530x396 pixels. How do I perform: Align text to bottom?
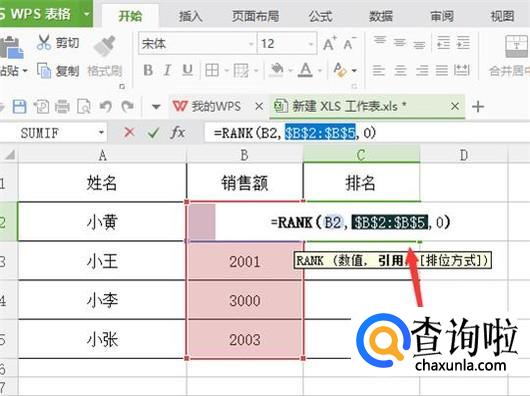[x=419, y=44]
